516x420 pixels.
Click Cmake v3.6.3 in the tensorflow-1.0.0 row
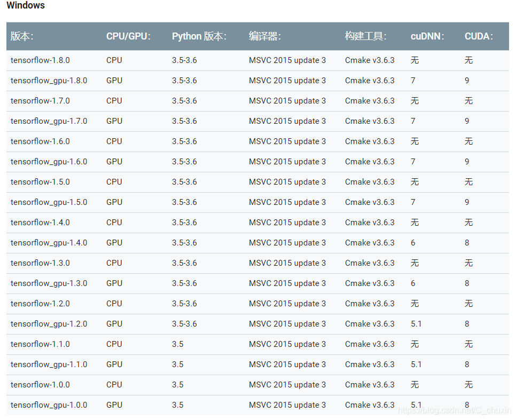tap(370, 385)
